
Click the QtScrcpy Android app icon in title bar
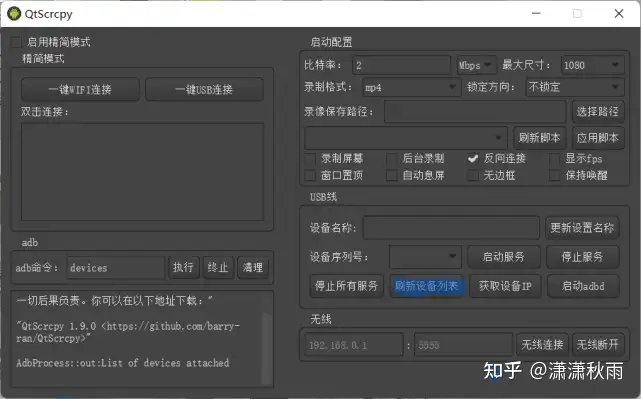pos(14,13)
